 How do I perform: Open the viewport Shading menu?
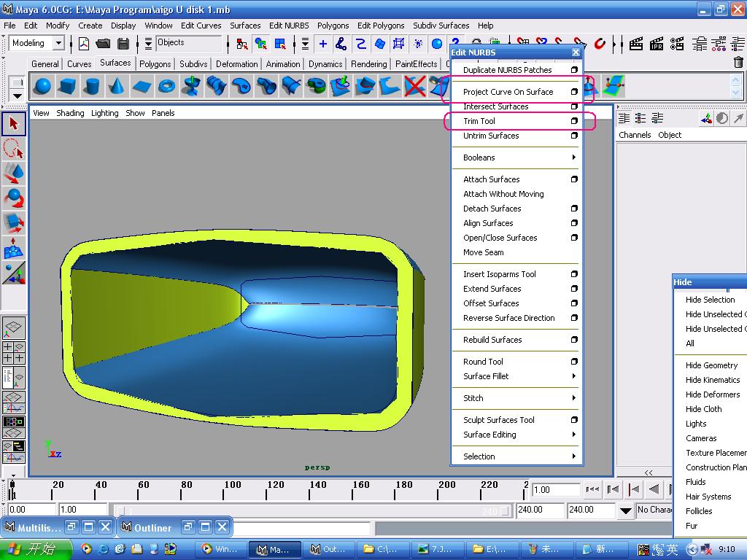coord(70,113)
